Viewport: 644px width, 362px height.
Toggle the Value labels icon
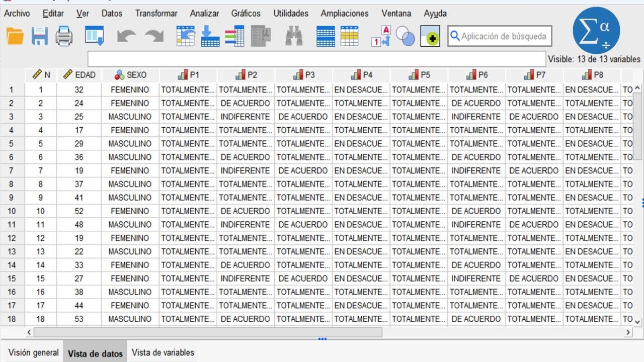381,36
